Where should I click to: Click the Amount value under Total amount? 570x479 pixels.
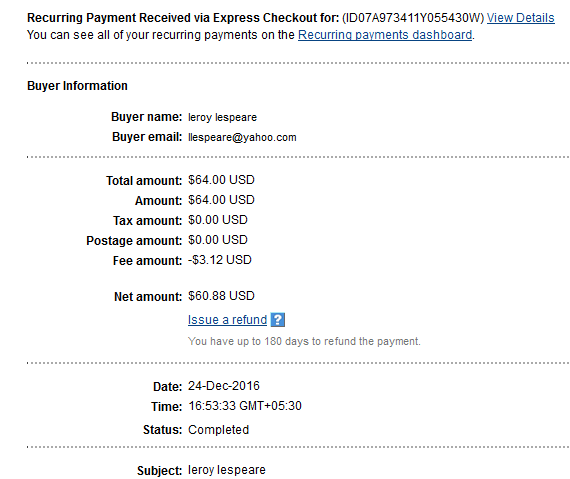(221, 200)
